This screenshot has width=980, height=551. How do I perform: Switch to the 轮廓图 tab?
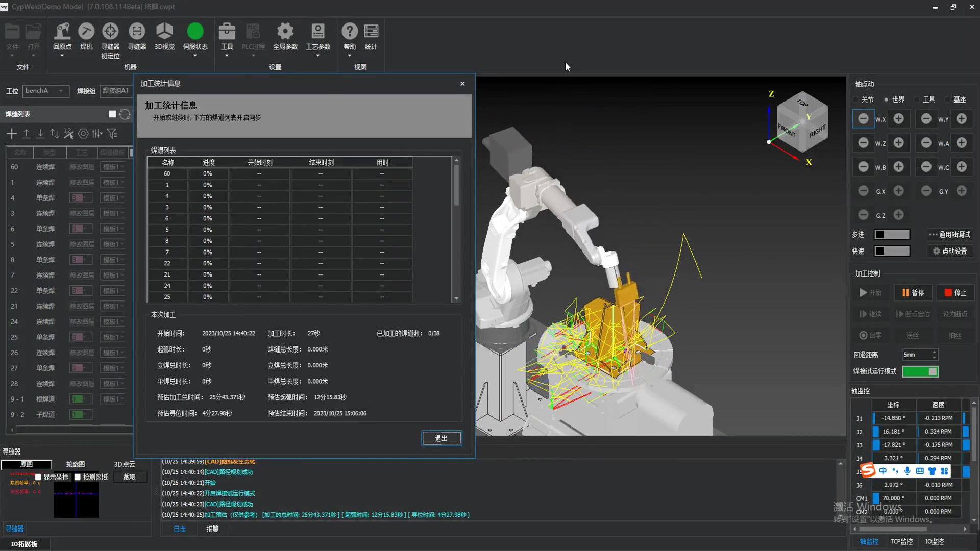coord(76,464)
